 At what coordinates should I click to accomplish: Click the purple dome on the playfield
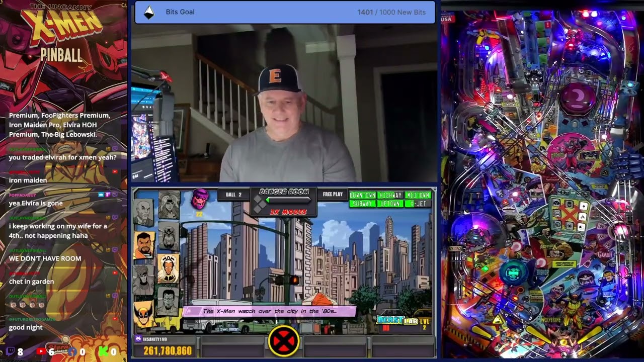pyautogui.click(x=577, y=100)
